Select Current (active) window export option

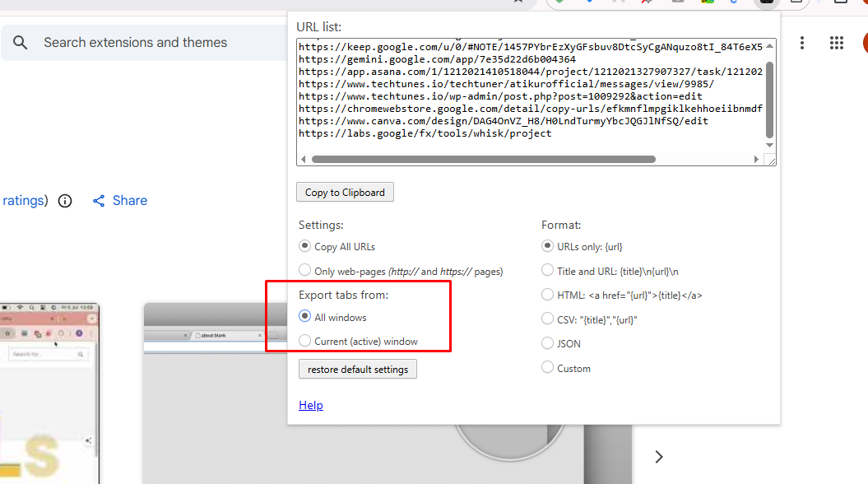pyautogui.click(x=304, y=339)
